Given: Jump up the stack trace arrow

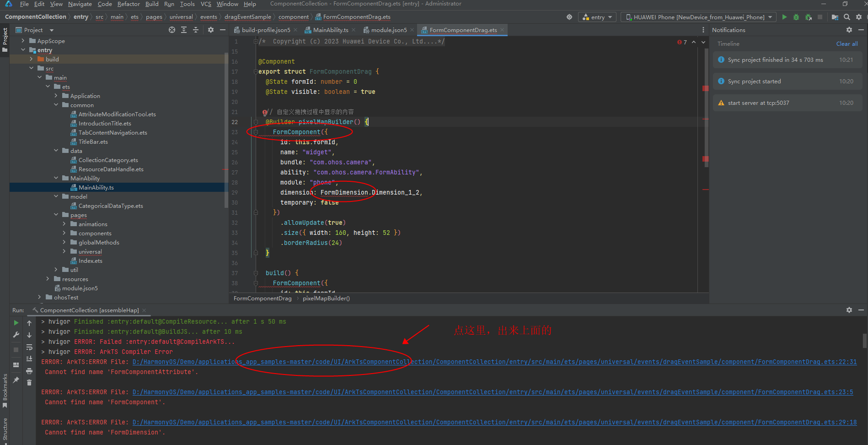Looking at the screenshot, I should click(29, 323).
